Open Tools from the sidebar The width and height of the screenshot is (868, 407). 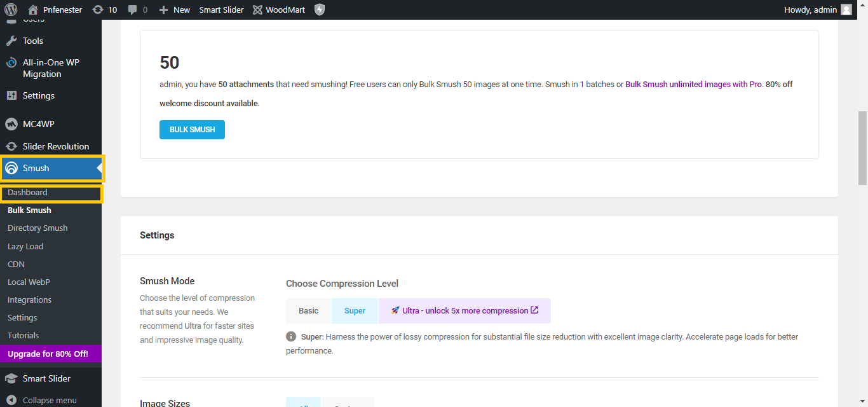[33, 41]
